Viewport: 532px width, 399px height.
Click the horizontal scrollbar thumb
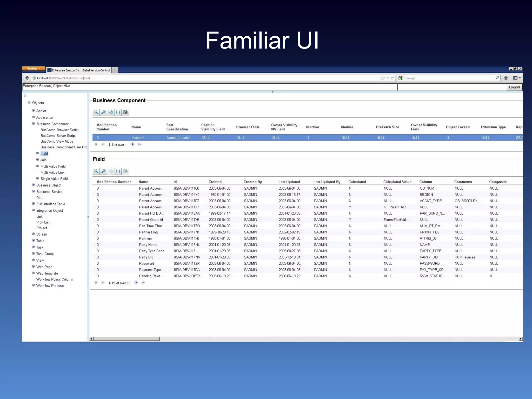(127, 339)
